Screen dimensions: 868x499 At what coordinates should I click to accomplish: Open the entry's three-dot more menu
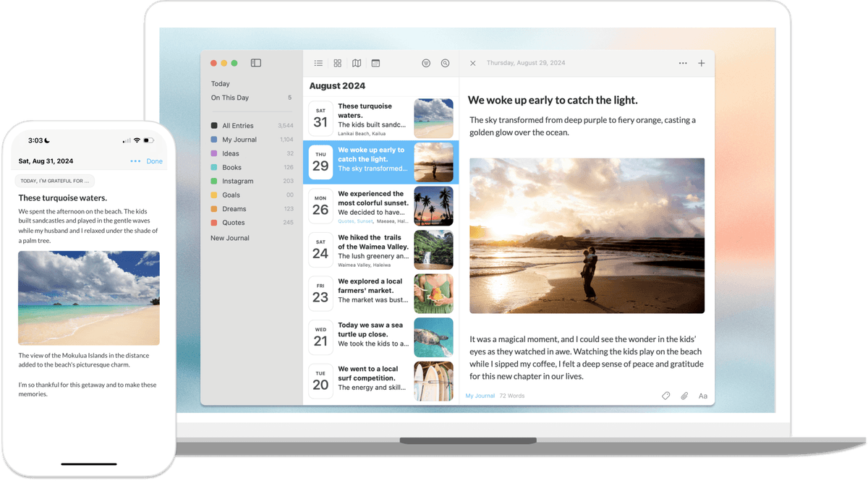pyautogui.click(x=683, y=64)
